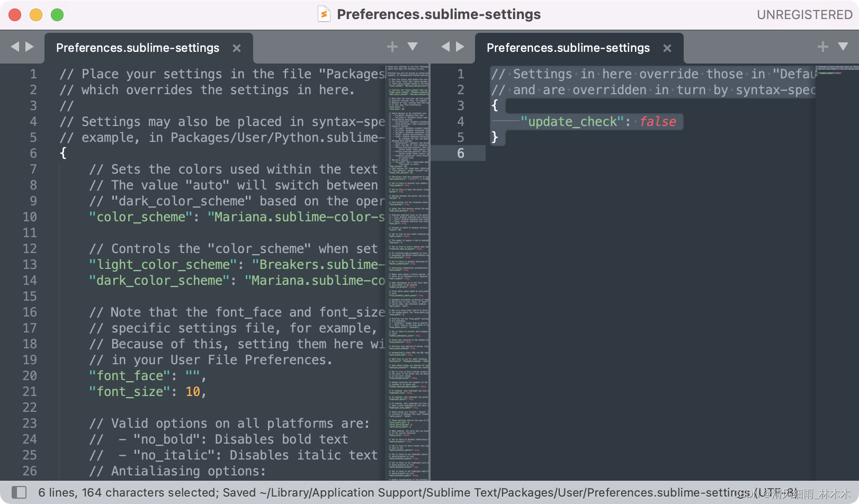Go to previous tab in left pane

[15, 47]
